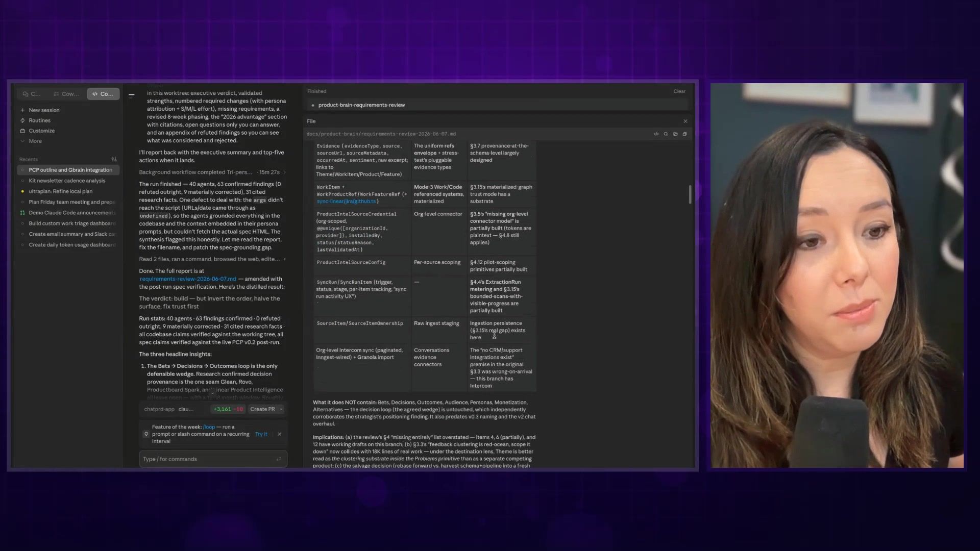Click the file path docs/product-brain/requirements-review-2026-06-07.md

pyautogui.click(x=381, y=134)
